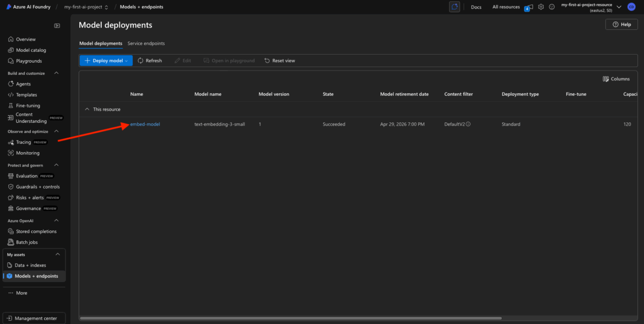The image size is (644, 324).
Task: Collapse the Observe and optimize section
Action: pos(56,132)
